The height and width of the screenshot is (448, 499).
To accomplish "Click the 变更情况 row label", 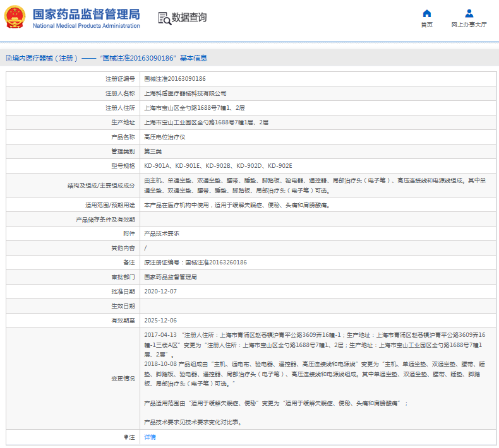I will pos(123,379).
